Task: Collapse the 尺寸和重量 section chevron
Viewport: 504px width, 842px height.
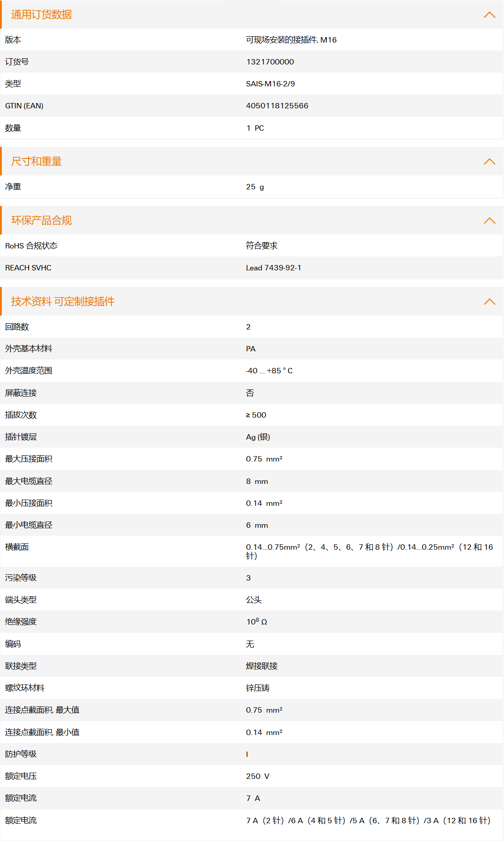Action: pyautogui.click(x=489, y=162)
